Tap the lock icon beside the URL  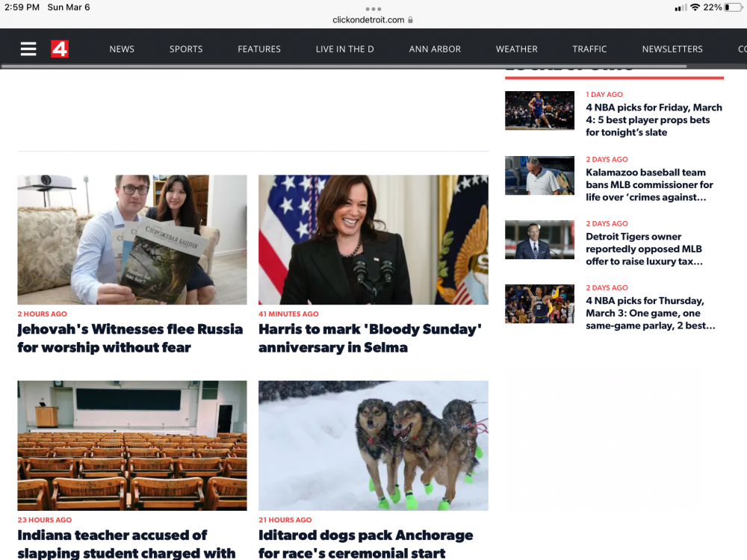(411, 20)
